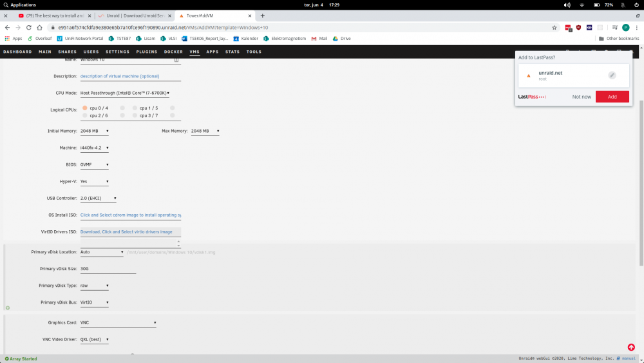The image size is (644, 363).
Task: Open the battery status indicator
Action: (597, 5)
